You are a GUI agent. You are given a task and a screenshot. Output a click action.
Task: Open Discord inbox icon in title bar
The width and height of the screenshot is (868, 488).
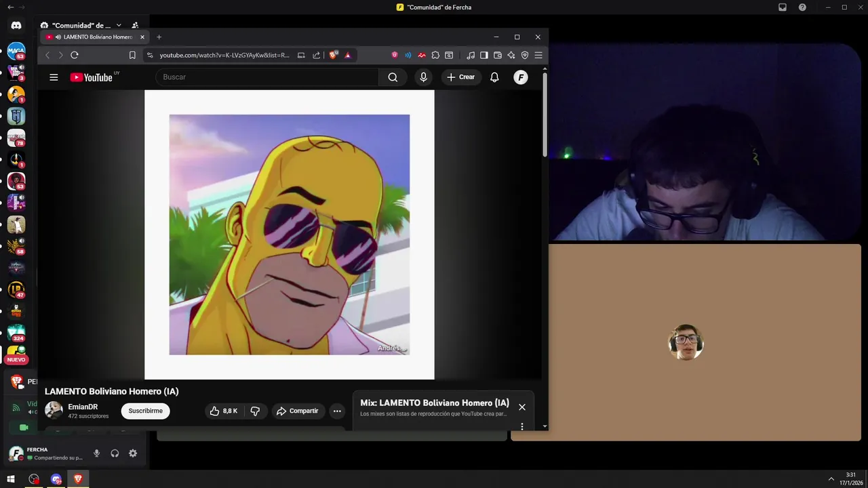pyautogui.click(x=783, y=7)
